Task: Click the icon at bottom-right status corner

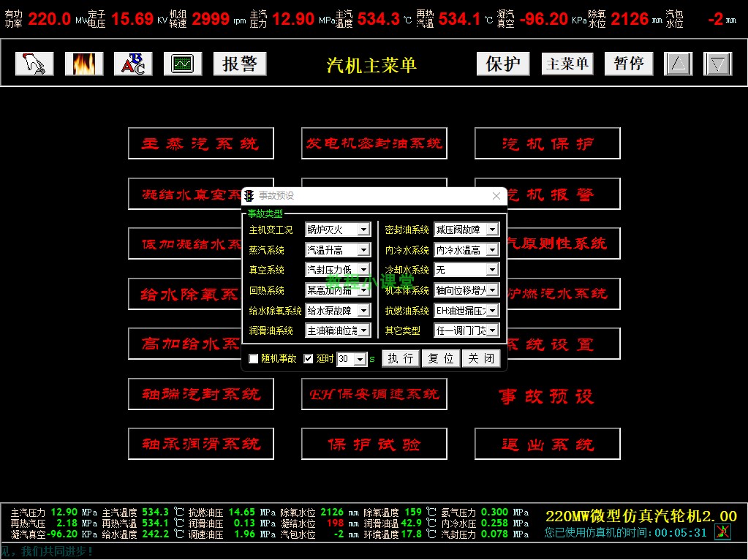Action: point(722,532)
